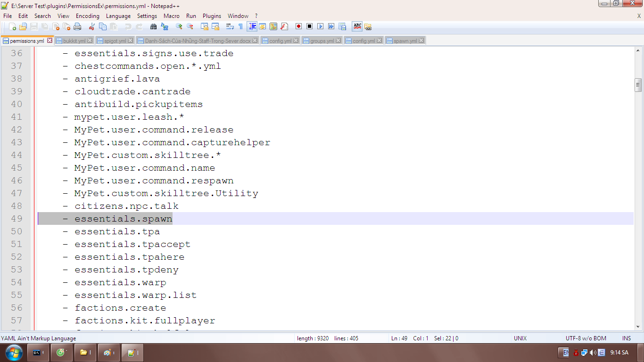Click the Close document toolbar icon

pyautogui.click(x=56, y=26)
